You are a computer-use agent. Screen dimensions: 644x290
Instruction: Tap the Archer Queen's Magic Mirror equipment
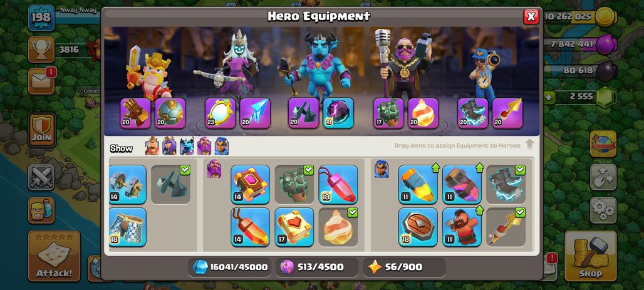click(x=220, y=113)
